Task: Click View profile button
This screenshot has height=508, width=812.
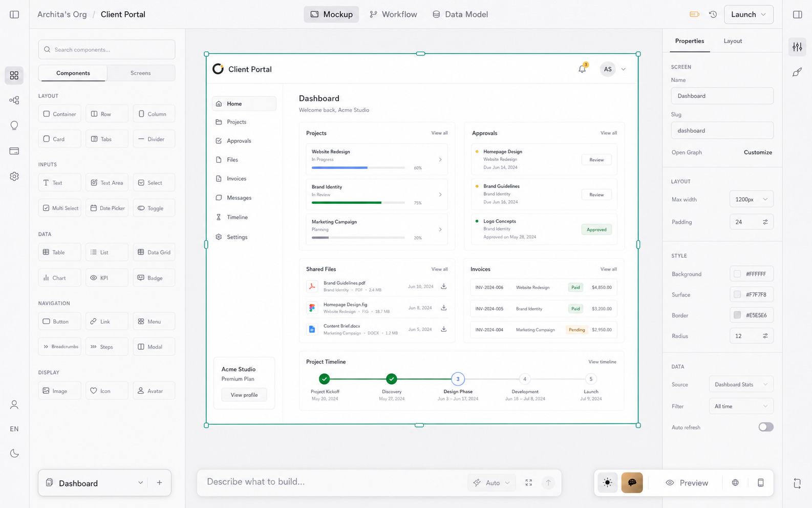Action: coord(244,395)
